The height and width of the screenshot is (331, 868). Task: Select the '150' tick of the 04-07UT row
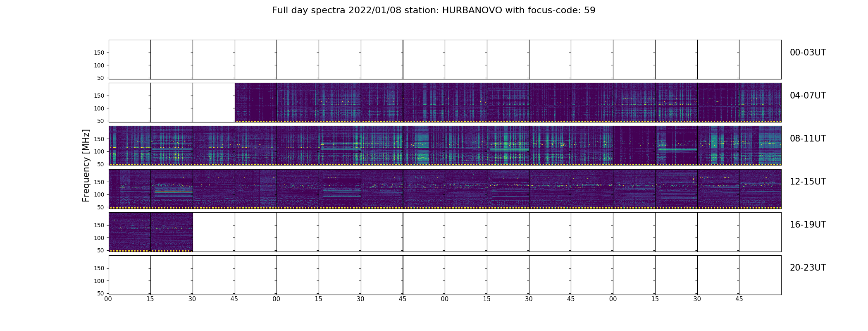[x=99, y=96]
